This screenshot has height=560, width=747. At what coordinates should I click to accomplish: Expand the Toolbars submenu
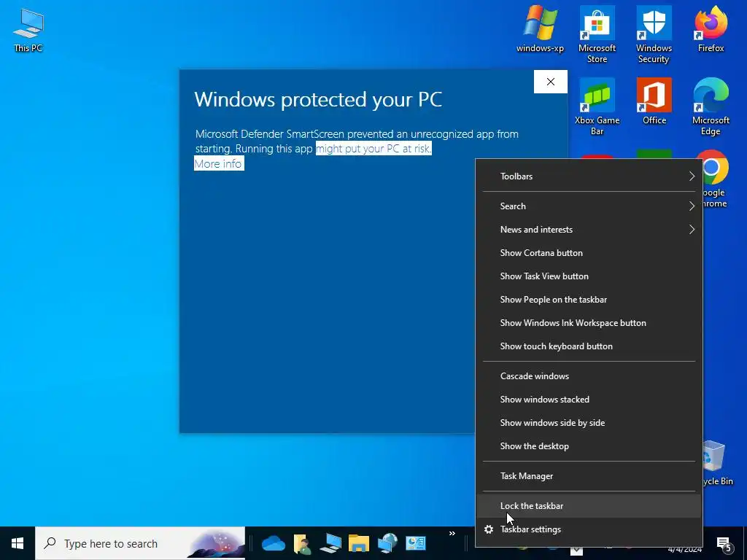[589, 176]
